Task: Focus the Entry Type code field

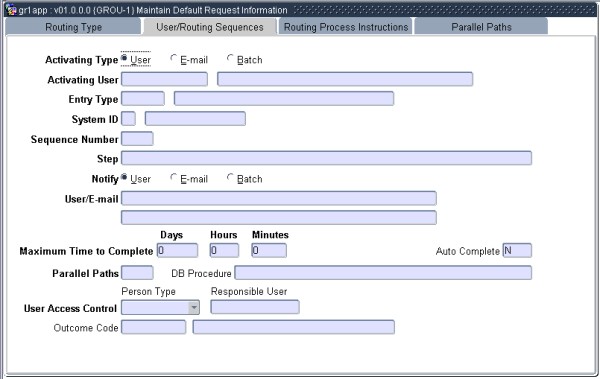Action: [143, 99]
